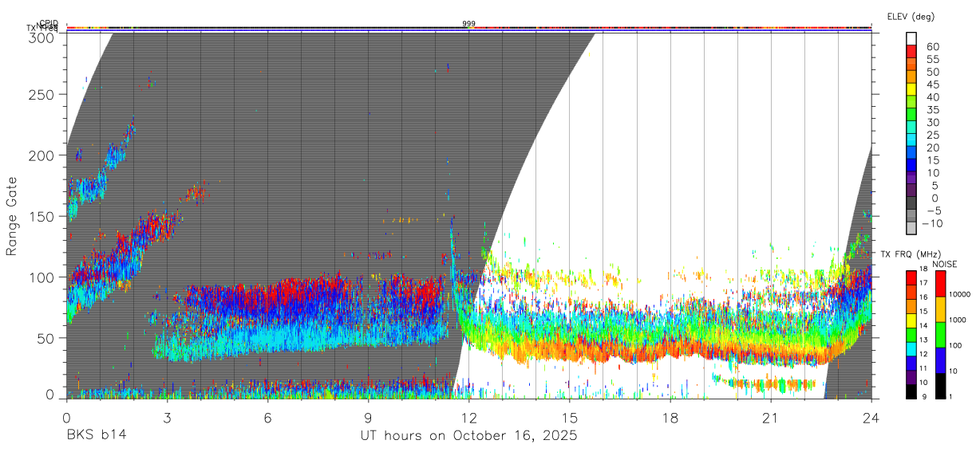Viewport: 980px width, 452px height.
Task: Click the x-axis tick label 12
Action: pyautogui.click(x=469, y=418)
